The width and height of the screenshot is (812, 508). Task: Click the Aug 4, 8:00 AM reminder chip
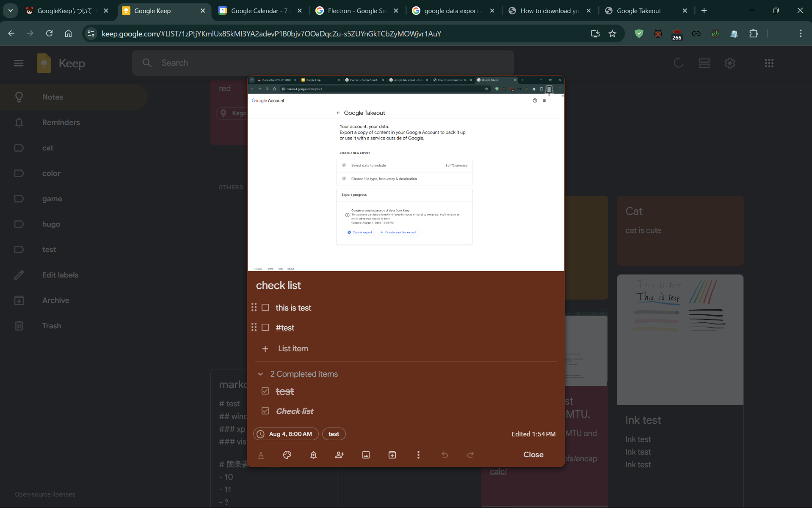(x=286, y=434)
